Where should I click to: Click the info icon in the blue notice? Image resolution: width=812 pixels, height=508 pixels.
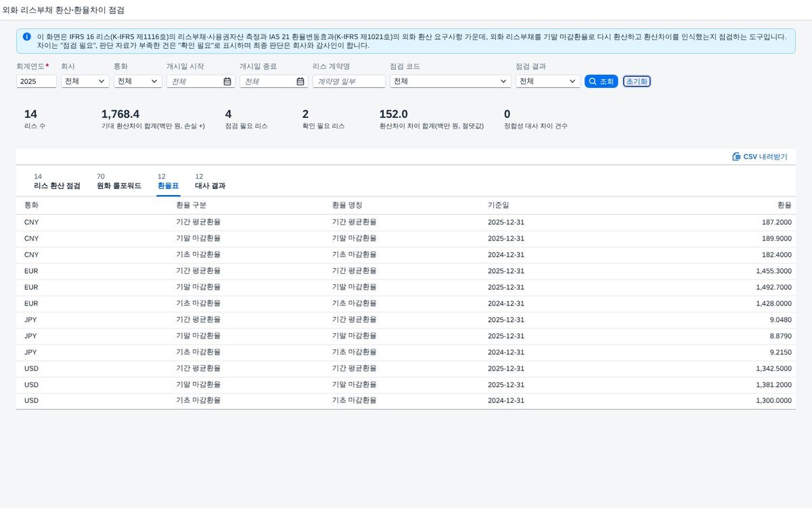27,37
